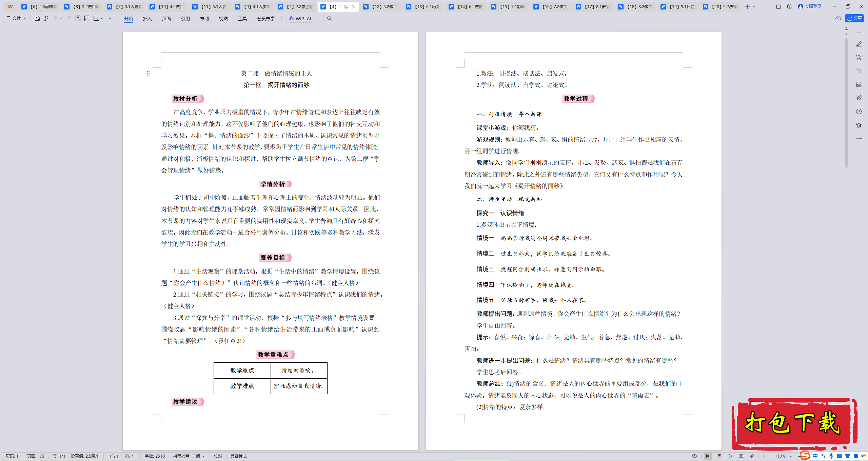The image size is (868, 461).
Task: Open the shading tool dropdown arrow
Action: coord(102,18)
